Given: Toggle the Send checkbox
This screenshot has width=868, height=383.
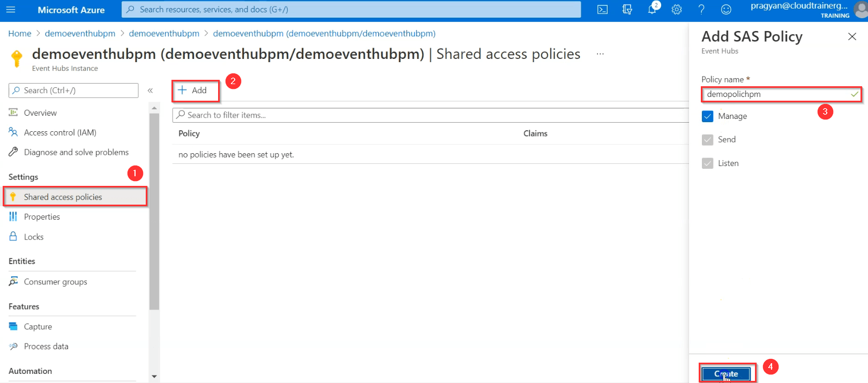Looking at the screenshot, I should pos(708,140).
